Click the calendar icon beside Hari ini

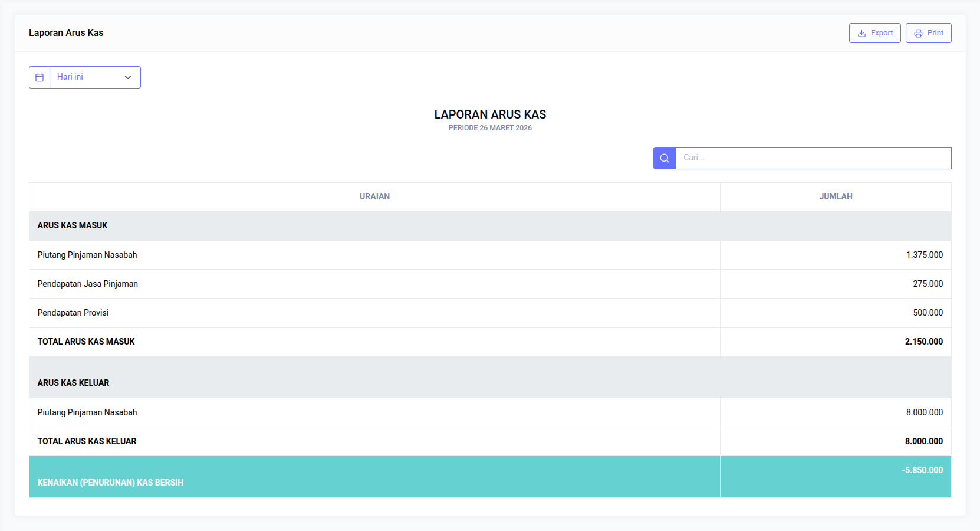tap(40, 77)
